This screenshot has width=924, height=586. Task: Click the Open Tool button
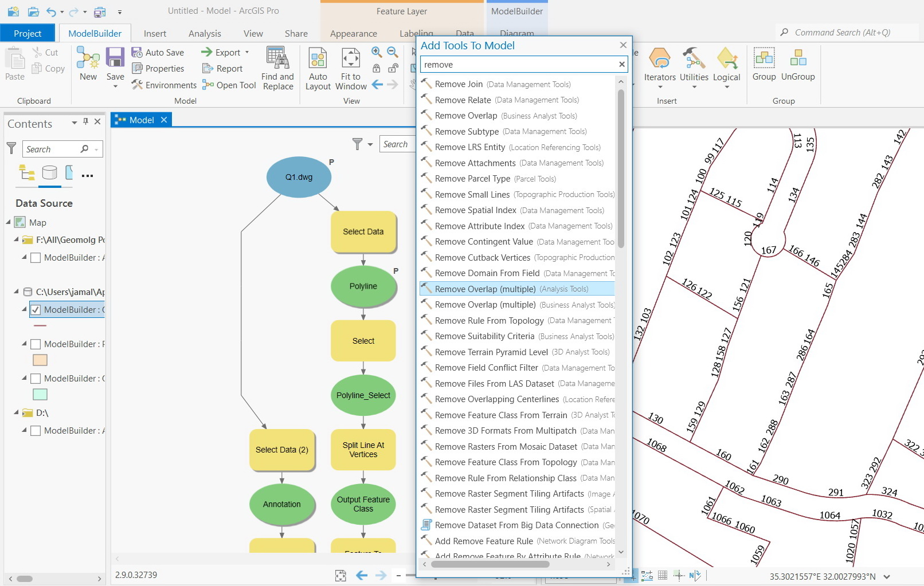click(229, 85)
